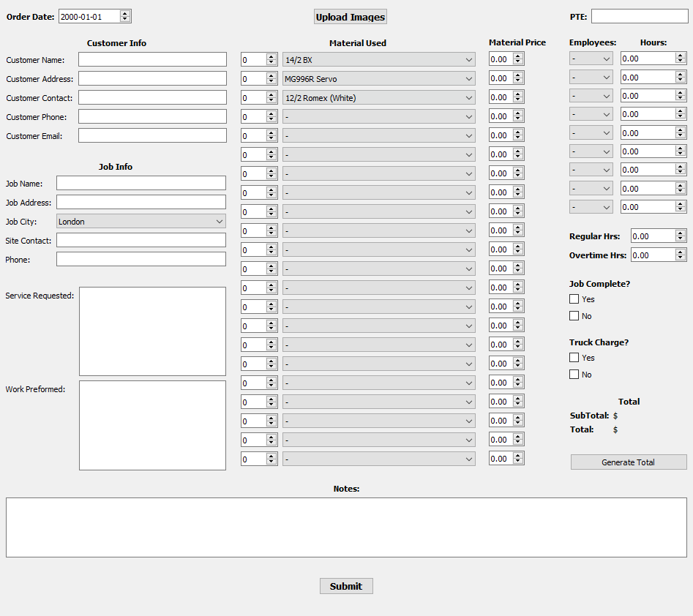Click the Customer Name input field

(152, 59)
